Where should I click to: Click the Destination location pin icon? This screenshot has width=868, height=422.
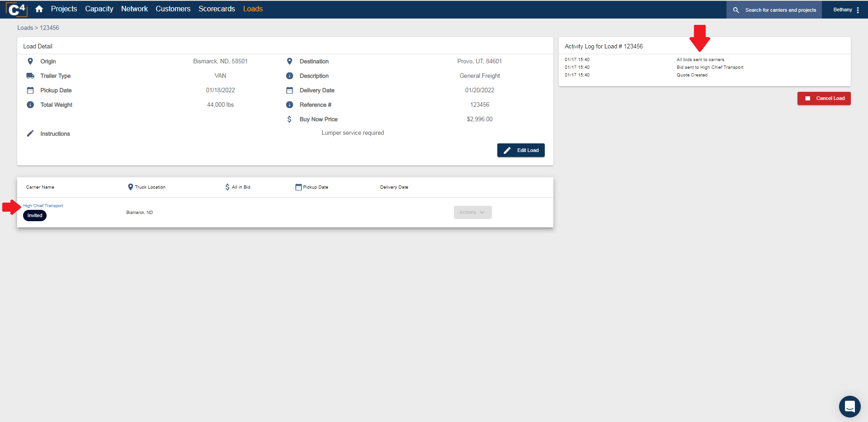289,61
